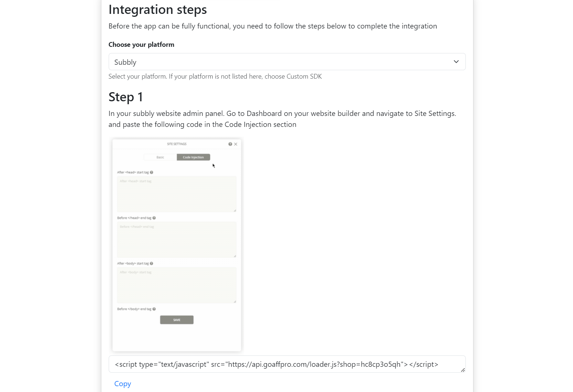Screen dimensions: 573x392
Task: Click resize grip of After body textarea
Action: pos(235,302)
